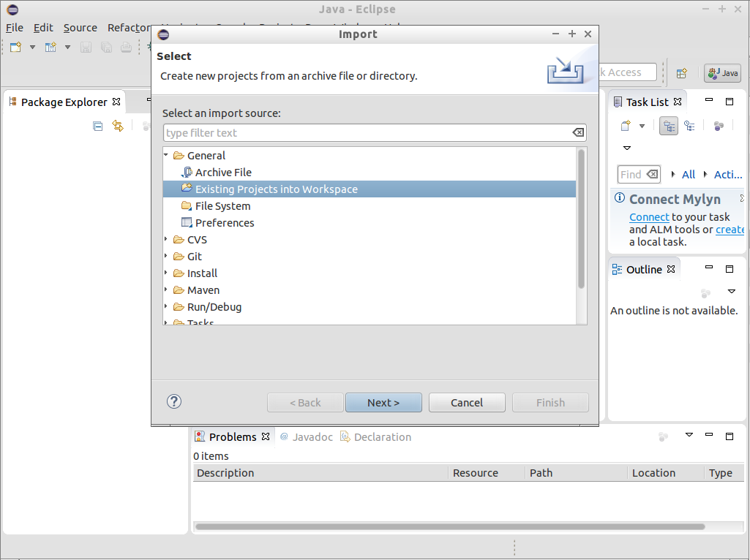Expand the CVS folder
The image size is (750, 560).
coord(166,239)
